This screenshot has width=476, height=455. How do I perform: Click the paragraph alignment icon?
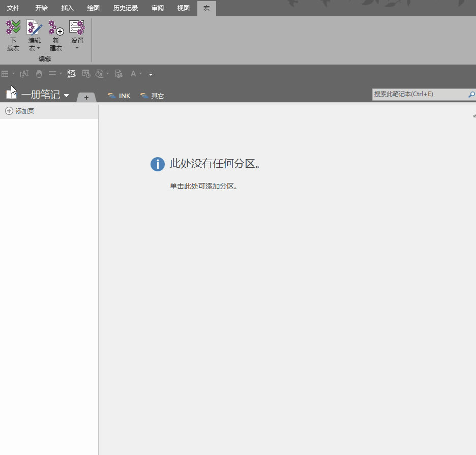(52, 74)
